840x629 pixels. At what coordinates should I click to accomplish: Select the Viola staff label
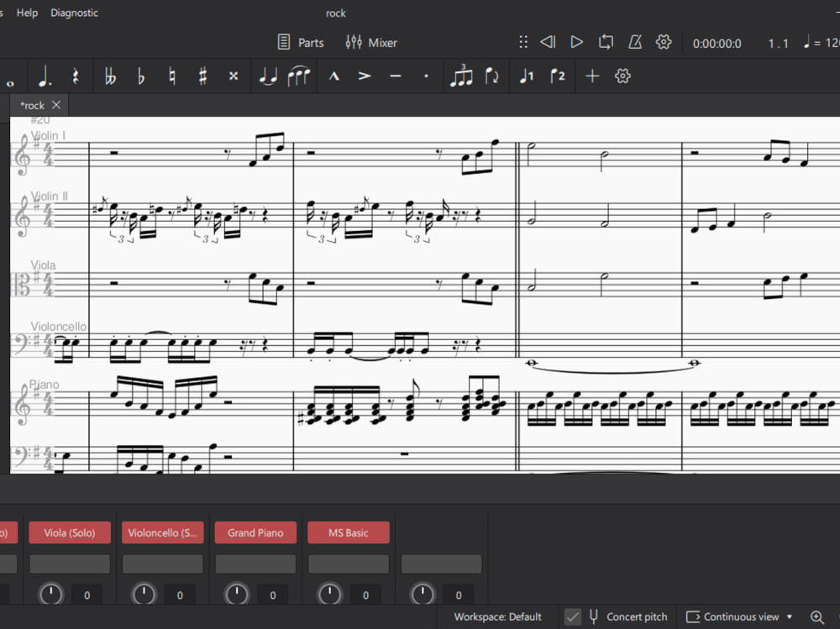[x=43, y=265]
